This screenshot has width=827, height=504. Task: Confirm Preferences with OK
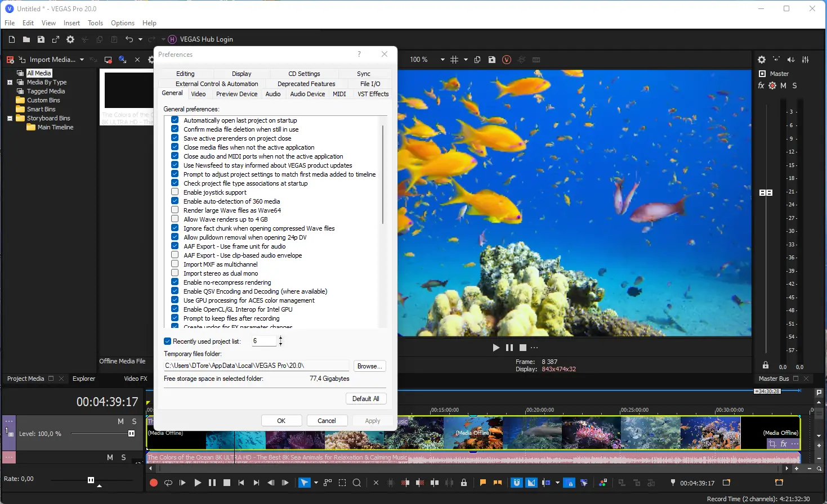281,421
